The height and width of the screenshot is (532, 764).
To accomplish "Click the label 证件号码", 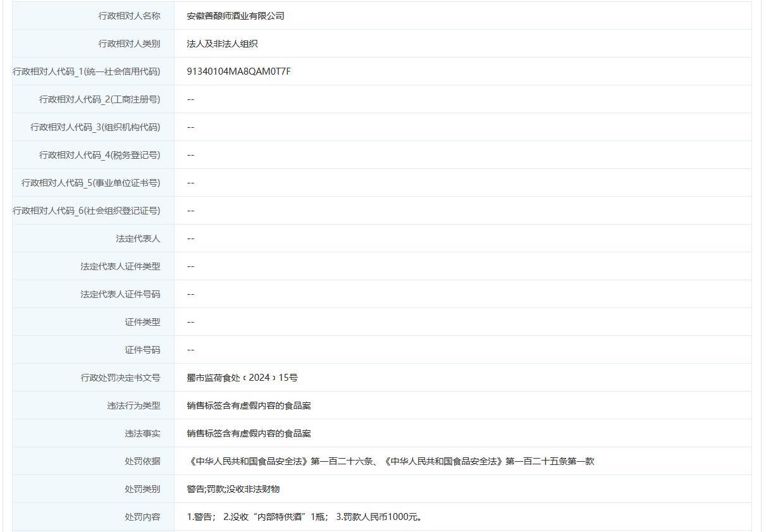I will (142, 350).
